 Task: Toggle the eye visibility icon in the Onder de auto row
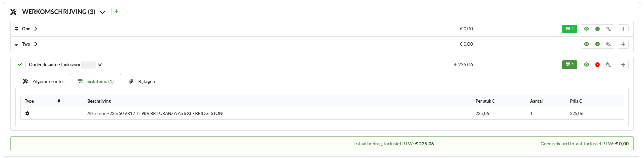pos(586,65)
